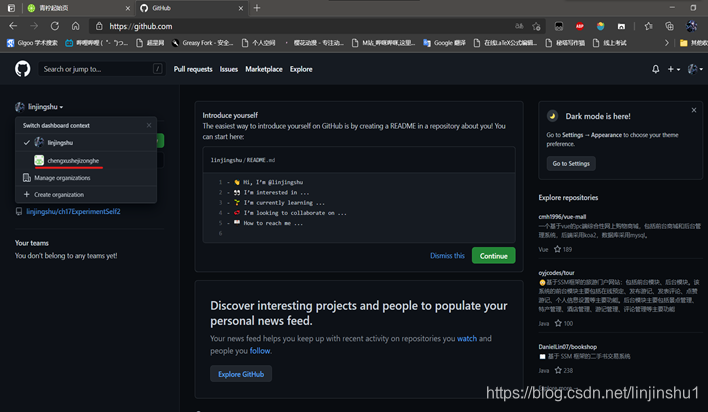The width and height of the screenshot is (708, 412).
Task: Open Marketplace in header
Action: tap(264, 69)
